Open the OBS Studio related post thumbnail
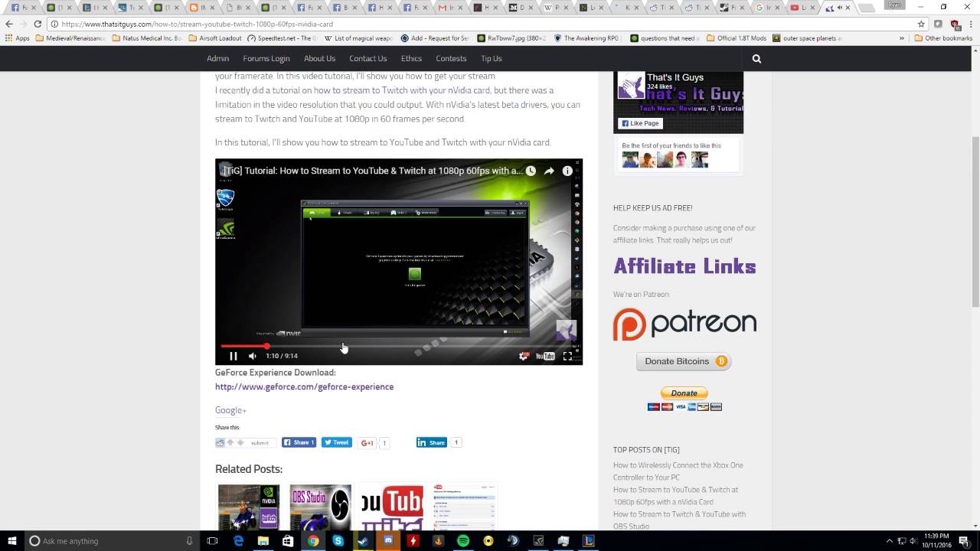Viewport: 980px width, 551px height. [321, 507]
